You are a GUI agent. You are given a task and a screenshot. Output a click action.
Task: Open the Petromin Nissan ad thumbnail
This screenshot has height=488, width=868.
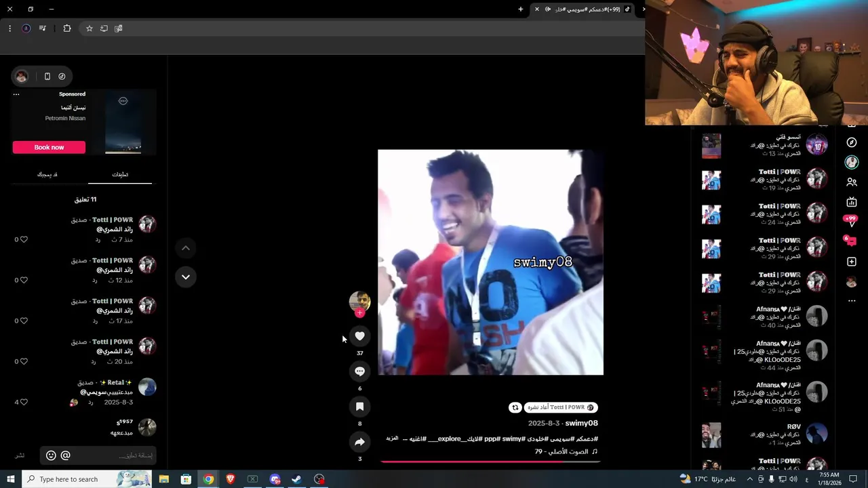click(123, 123)
